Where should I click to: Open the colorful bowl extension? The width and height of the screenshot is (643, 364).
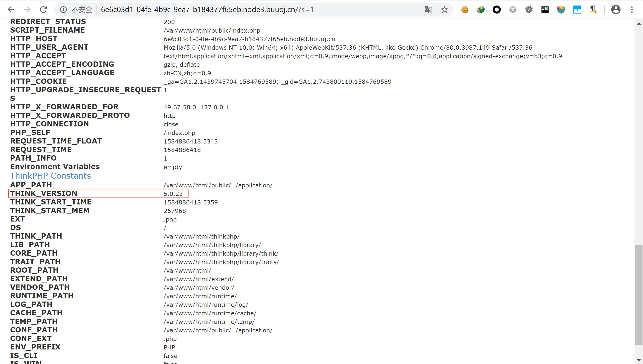[x=561, y=10]
